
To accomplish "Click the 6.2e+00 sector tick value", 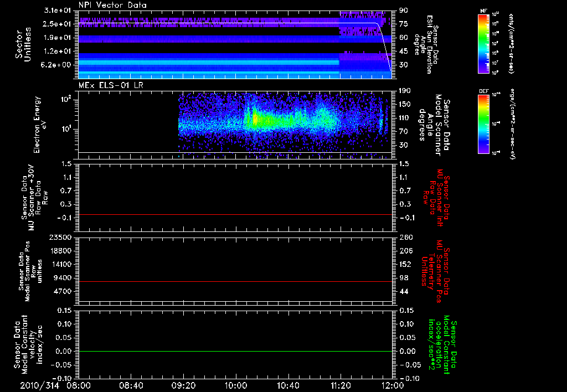I will 57,65.
